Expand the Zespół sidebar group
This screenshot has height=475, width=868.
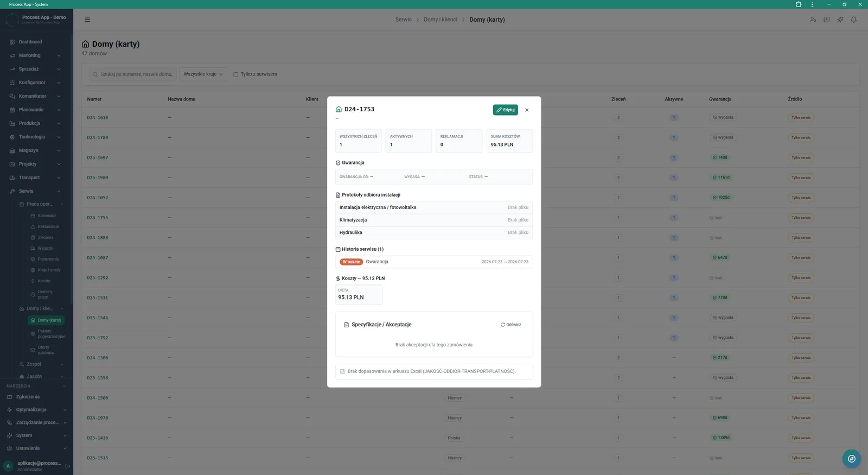(x=41, y=364)
